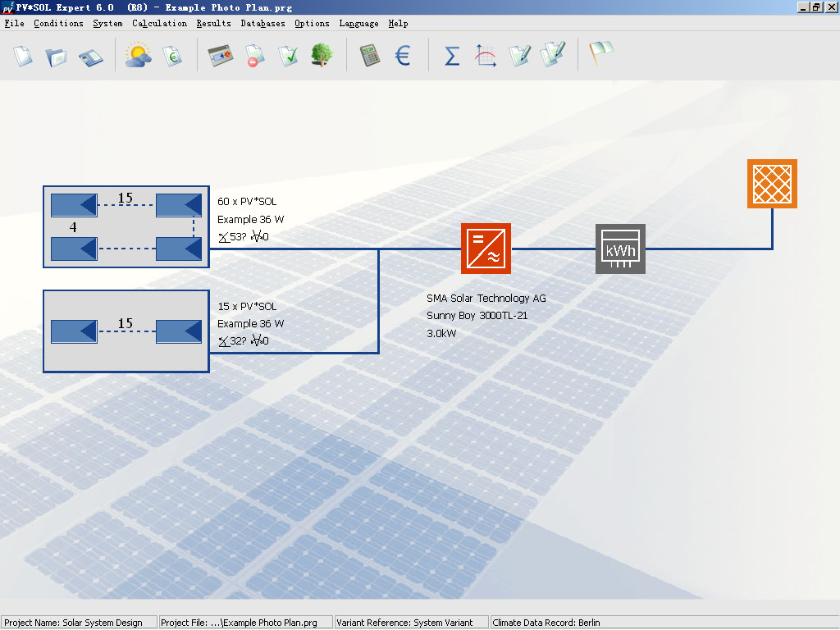Select the orange grid connection symbol
The image size is (840, 630).
click(772, 184)
